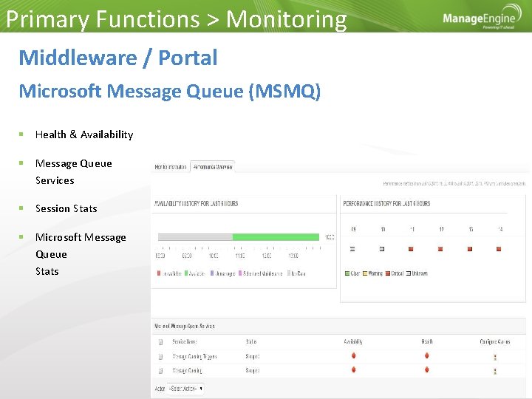Switch to the Performance Overview tab
Image resolution: width=532 pixels, height=399 pixels.
pyautogui.click(x=213, y=167)
